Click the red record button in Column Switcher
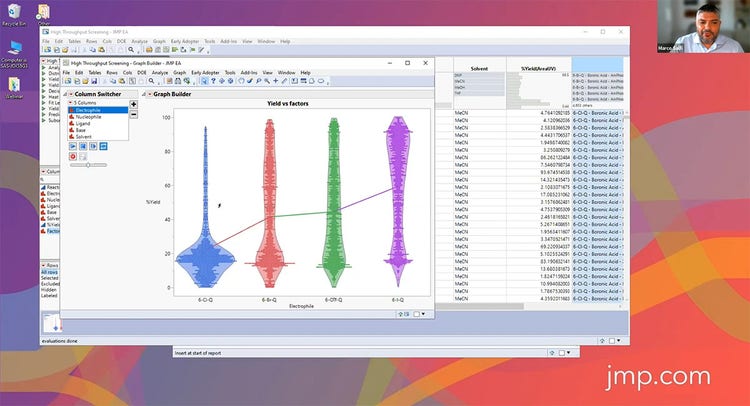This screenshot has height=406, width=750. click(73, 156)
